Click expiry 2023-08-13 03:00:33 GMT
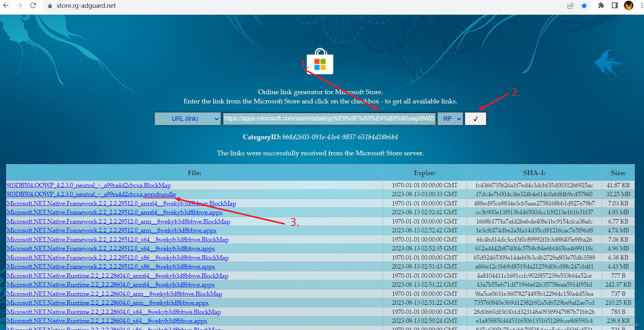The image size is (644, 330). tap(425, 194)
